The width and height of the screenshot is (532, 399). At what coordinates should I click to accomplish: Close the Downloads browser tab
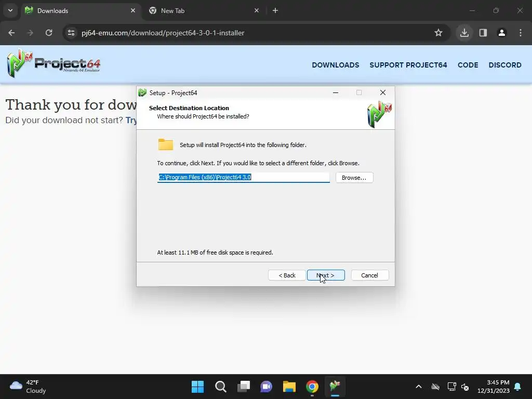pyautogui.click(x=133, y=10)
